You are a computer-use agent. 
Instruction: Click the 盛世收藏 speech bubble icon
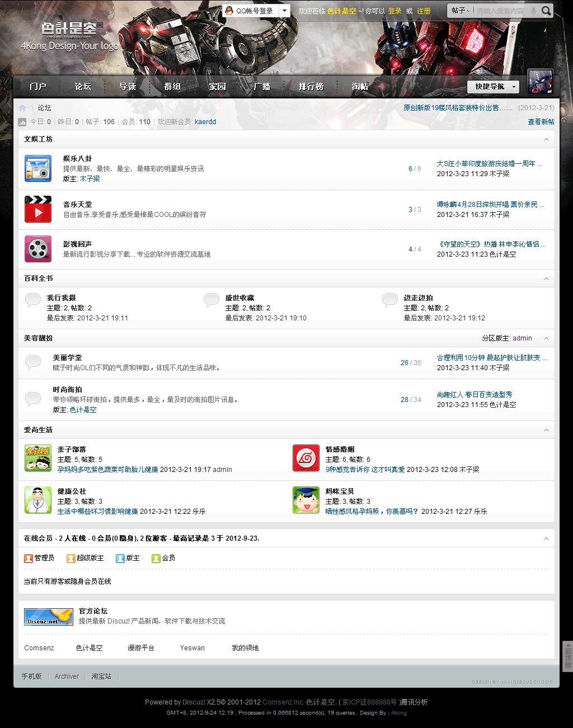(x=212, y=300)
